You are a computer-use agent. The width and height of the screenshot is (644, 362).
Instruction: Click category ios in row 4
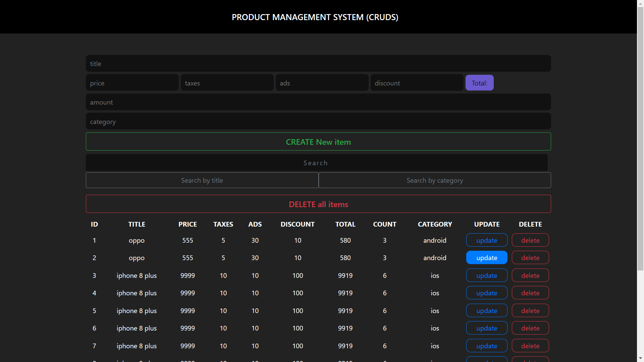(x=435, y=293)
